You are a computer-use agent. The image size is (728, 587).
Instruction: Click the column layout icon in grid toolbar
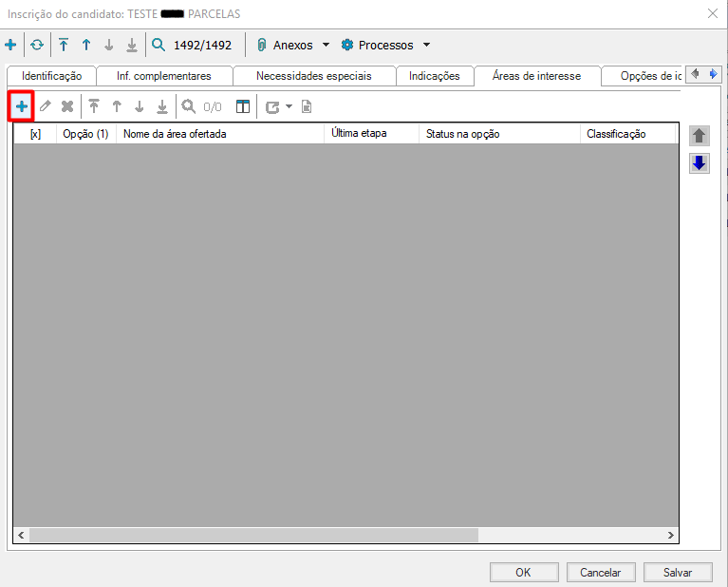point(243,107)
